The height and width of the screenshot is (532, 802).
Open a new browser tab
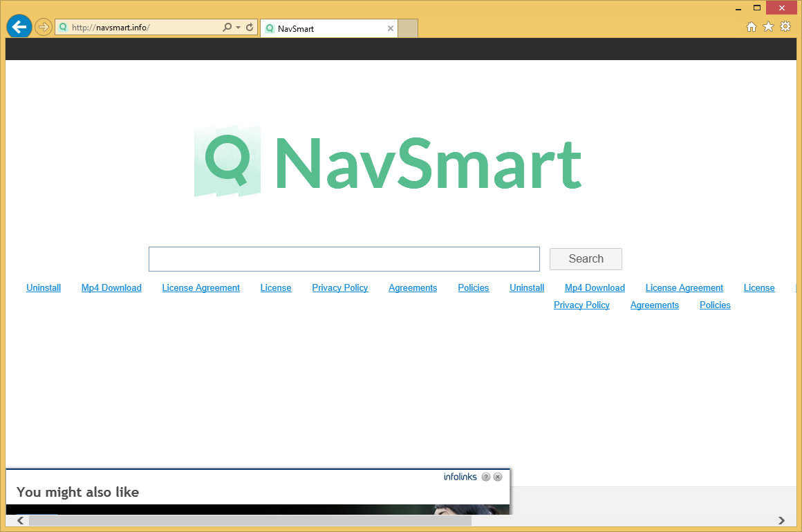pyautogui.click(x=407, y=28)
